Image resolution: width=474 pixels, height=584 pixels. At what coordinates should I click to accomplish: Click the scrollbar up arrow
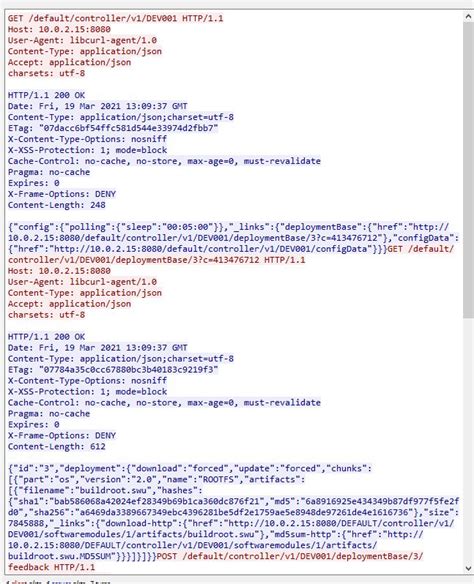[x=468, y=16]
